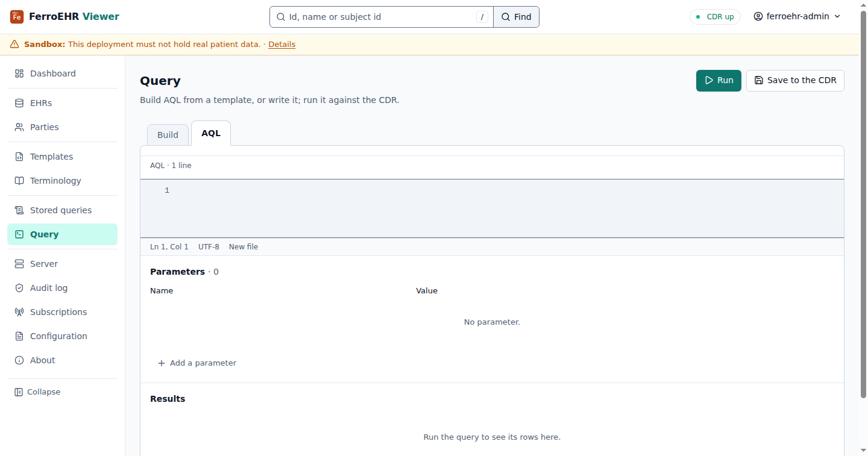Open Stored queries from the sidebar

point(62,210)
